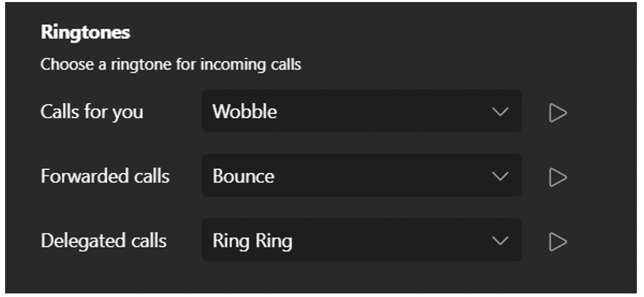Image resolution: width=644 pixels, height=297 pixels.
Task: Play the Ring Ring ringtone preview
Action: pyautogui.click(x=558, y=241)
